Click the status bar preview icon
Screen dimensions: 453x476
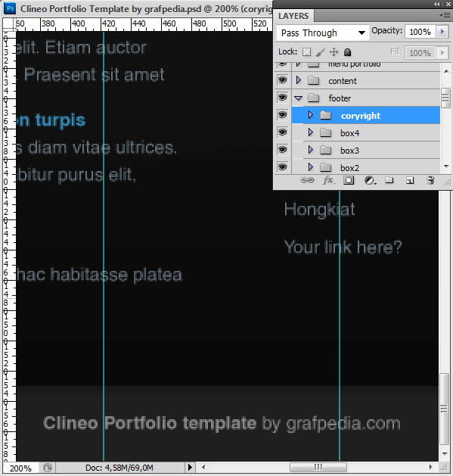(48, 468)
